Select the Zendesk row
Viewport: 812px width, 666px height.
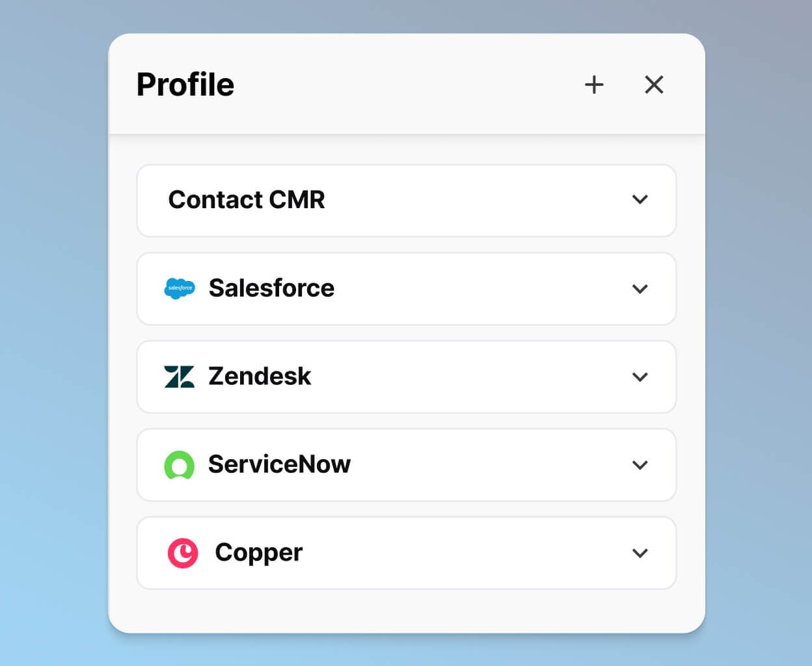point(406,377)
